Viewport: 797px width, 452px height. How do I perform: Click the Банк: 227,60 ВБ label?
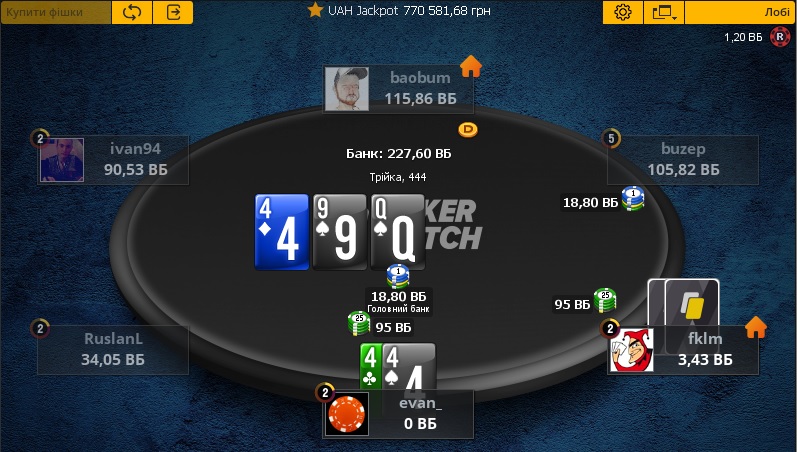398,154
